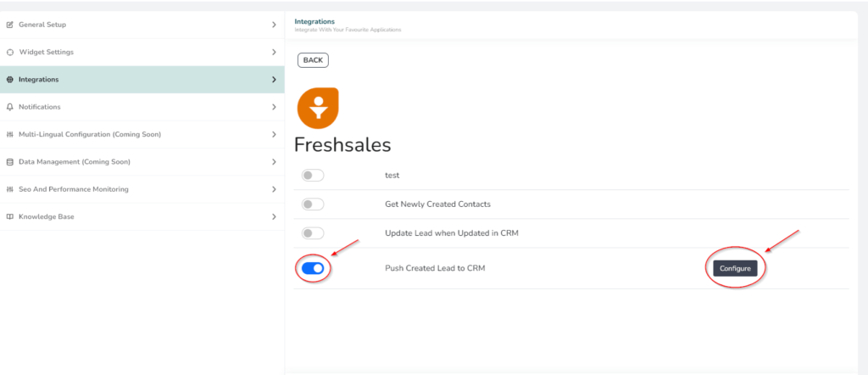The image size is (868, 375).
Task: Toggle Update Lead when Updated in CRM
Action: [x=313, y=233]
